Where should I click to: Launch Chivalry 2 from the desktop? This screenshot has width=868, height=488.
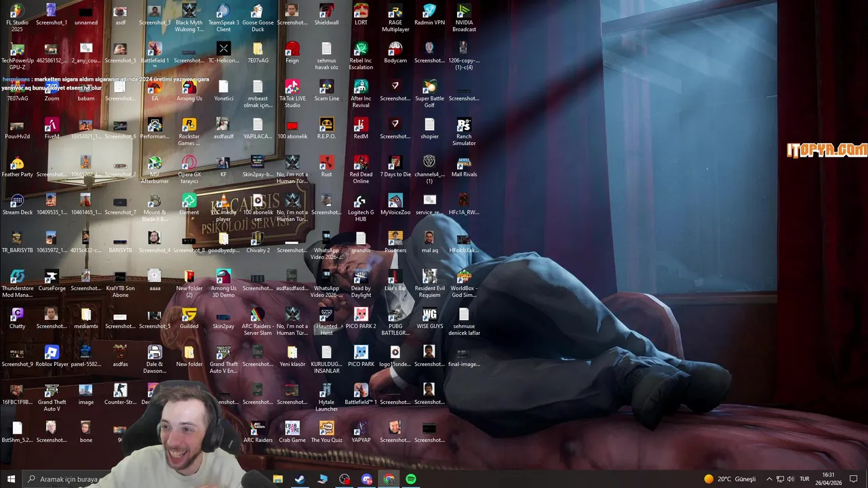(x=258, y=242)
